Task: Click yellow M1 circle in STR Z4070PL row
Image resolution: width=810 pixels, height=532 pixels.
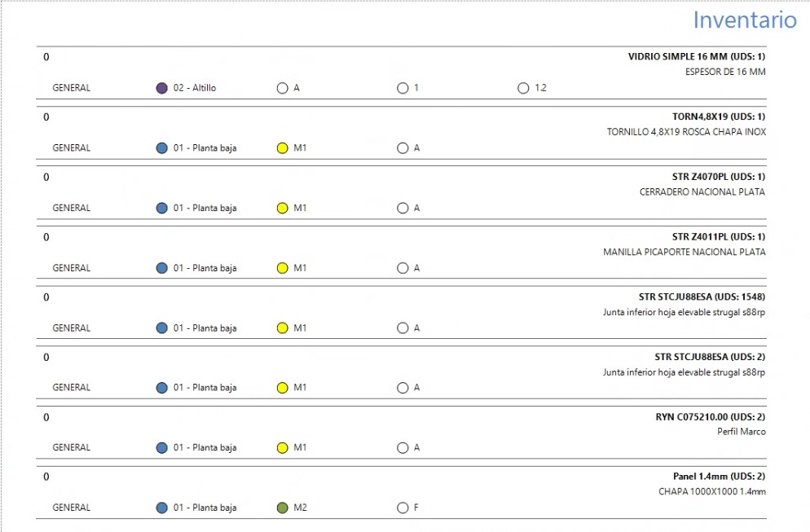Action: point(282,208)
